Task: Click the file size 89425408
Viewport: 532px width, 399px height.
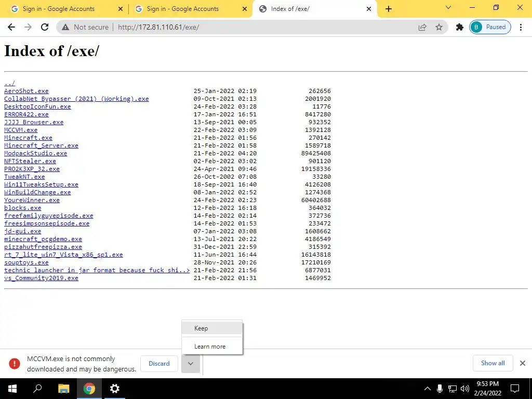Action: click(316, 153)
